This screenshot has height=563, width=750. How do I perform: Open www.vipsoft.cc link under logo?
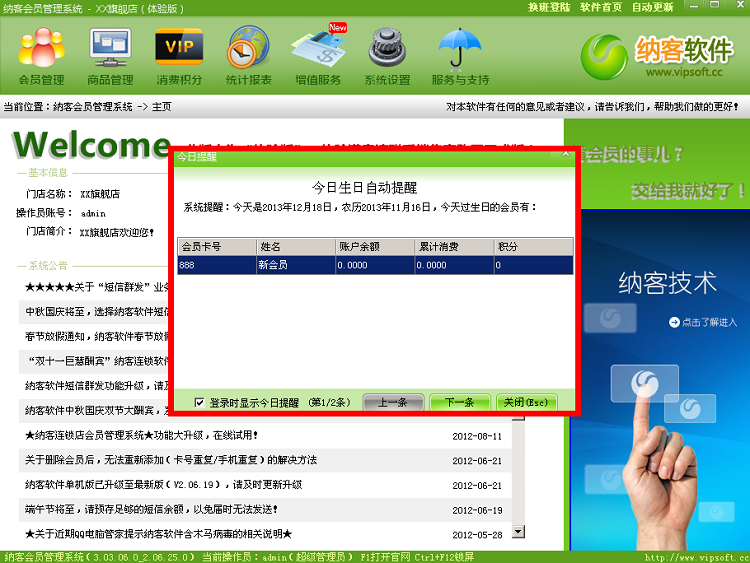point(684,73)
